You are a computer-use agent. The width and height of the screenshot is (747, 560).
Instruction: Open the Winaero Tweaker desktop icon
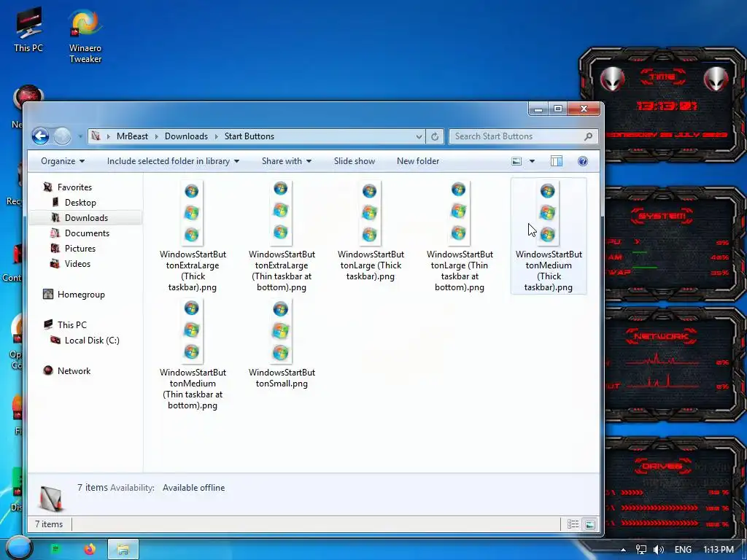click(85, 36)
